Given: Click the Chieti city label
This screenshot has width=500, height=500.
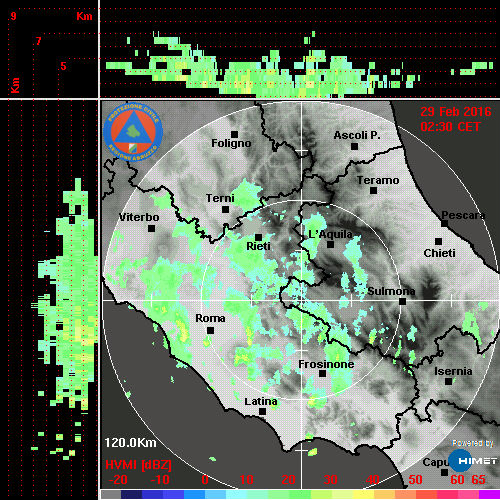Looking at the screenshot, I should 439,253.
